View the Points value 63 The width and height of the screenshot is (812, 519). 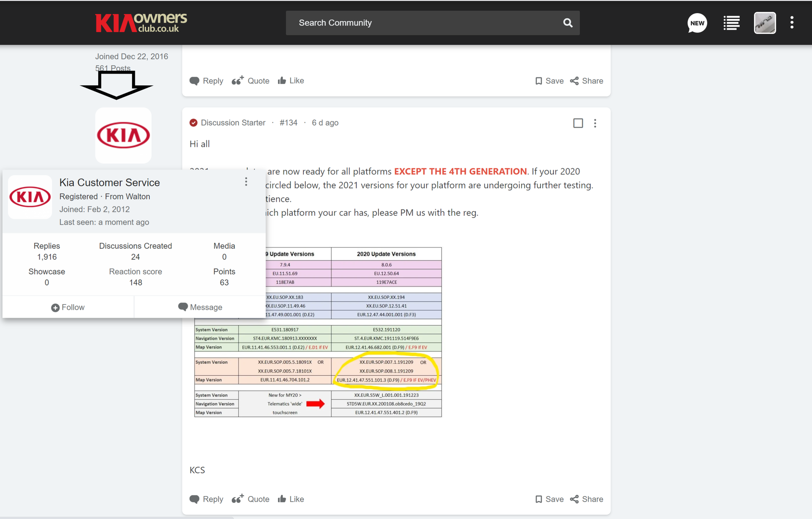tap(224, 283)
